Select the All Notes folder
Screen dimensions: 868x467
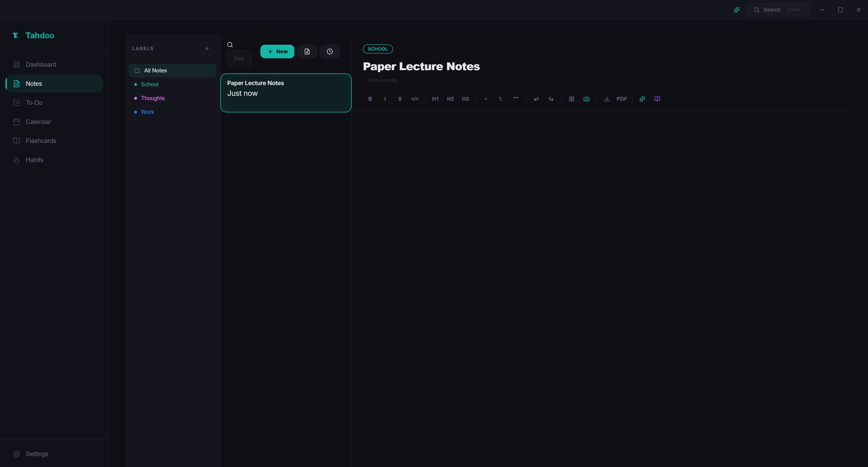[173, 71]
